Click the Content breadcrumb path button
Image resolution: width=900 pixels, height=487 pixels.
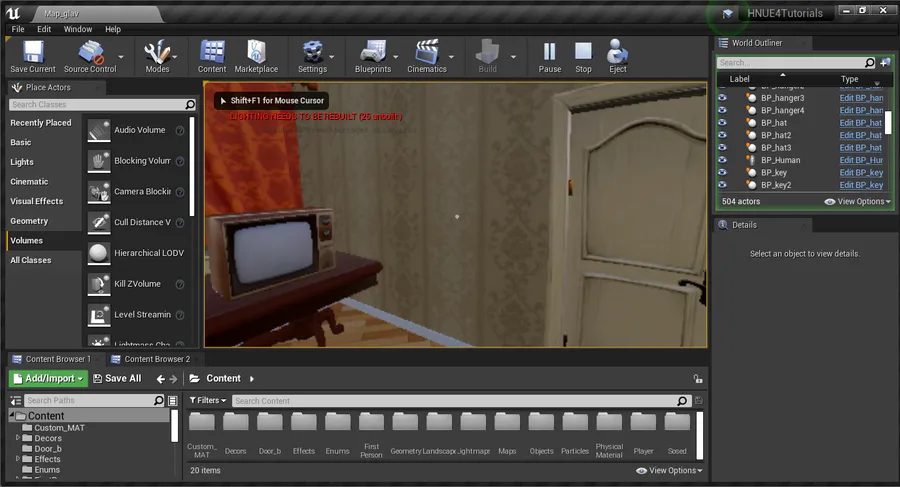click(223, 378)
